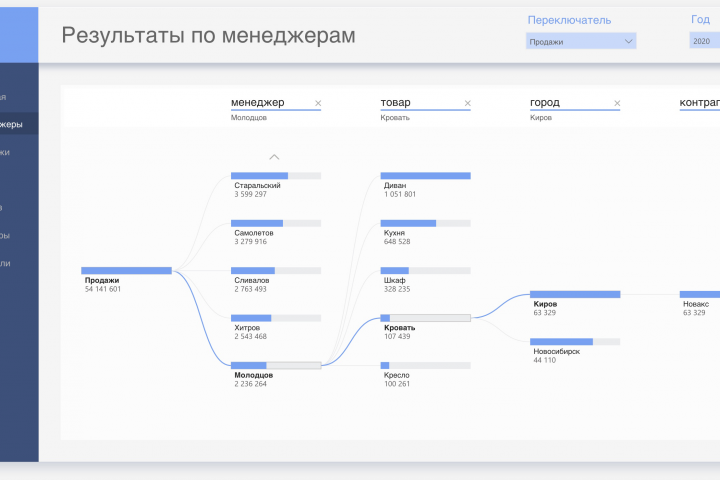
Task: Click the value 2 236 264
Action: tap(250, 384)
